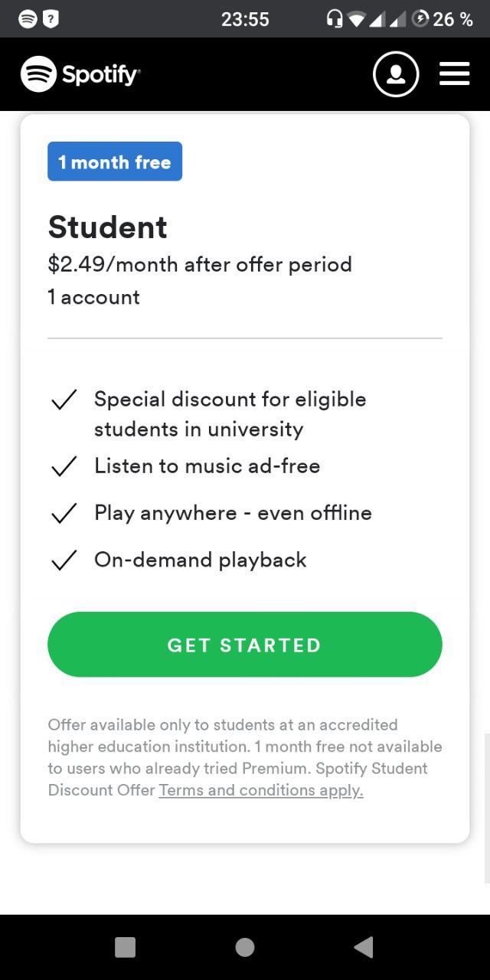Viewport: 490px width, 980px height.
Task: Tap the Student plan heading
Action: [x=108, y=227]
